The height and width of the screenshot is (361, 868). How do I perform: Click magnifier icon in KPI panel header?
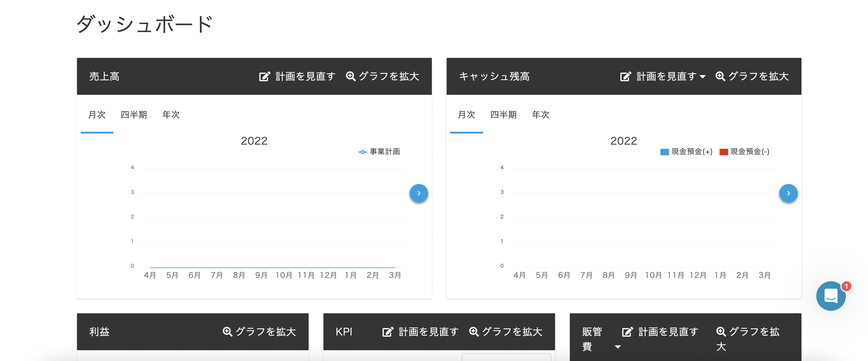[474, 332]
